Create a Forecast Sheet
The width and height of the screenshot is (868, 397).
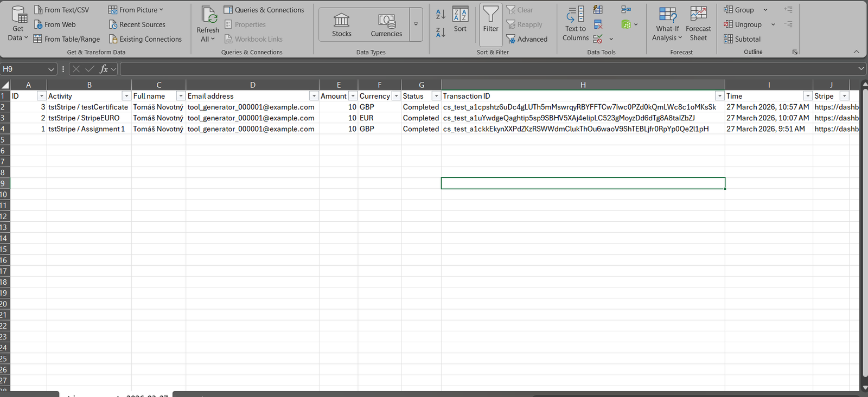pos(698,24)
